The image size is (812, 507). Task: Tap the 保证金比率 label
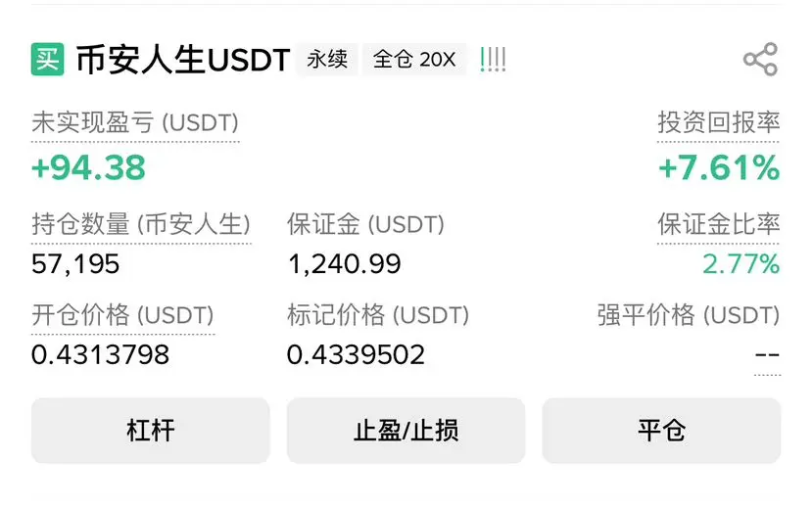coord(718,224)
